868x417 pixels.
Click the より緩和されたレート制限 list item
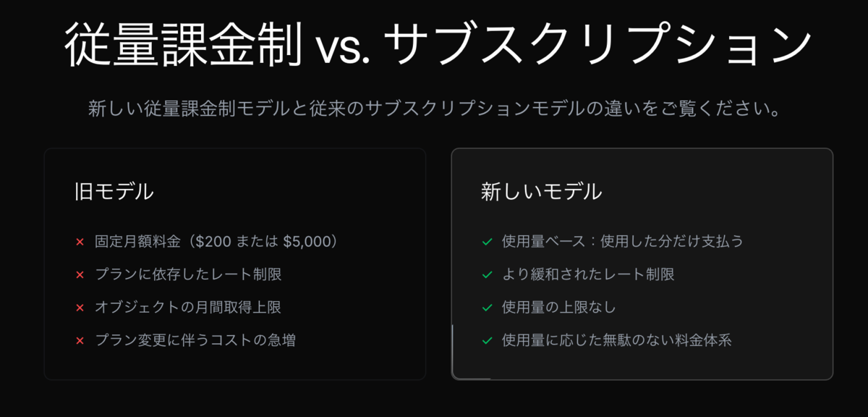click(588, 275)
